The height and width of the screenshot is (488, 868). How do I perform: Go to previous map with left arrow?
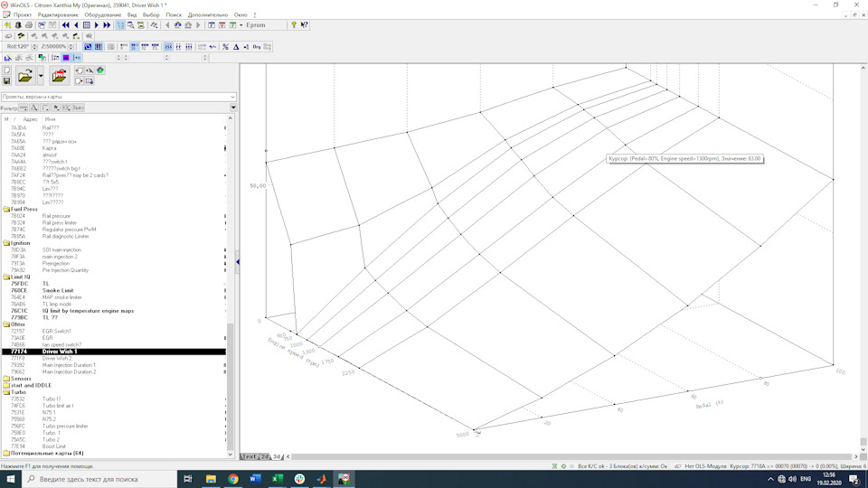[x=76, y=25]
